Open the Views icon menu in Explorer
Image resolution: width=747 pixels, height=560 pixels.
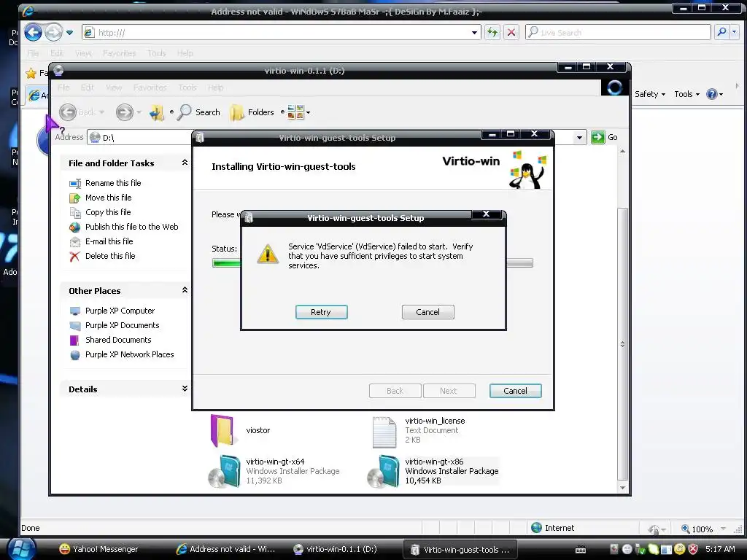click(298, 112)
